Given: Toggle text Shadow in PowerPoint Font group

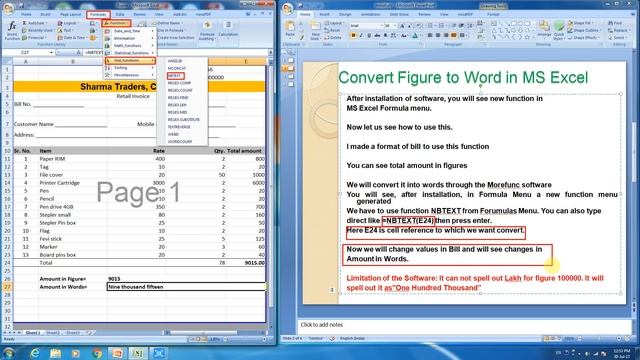Looking at the screenshot, I should (x=385, y=36).
